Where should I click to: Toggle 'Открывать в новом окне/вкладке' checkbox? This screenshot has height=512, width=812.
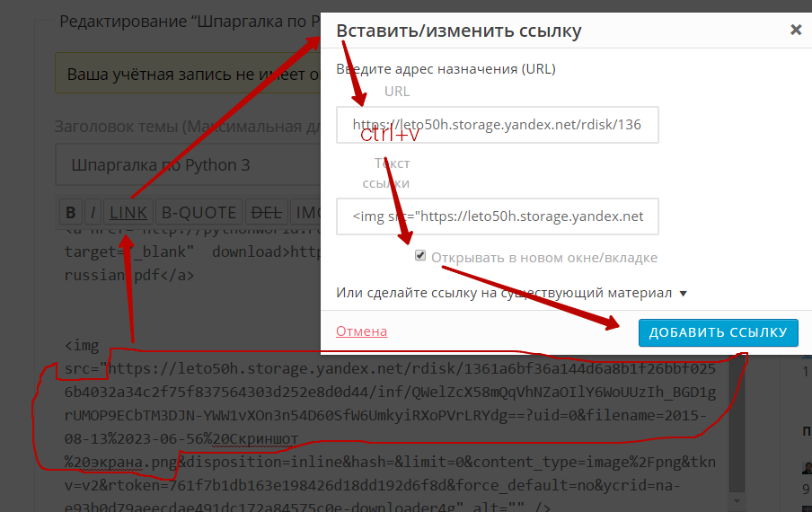(420, 256)
